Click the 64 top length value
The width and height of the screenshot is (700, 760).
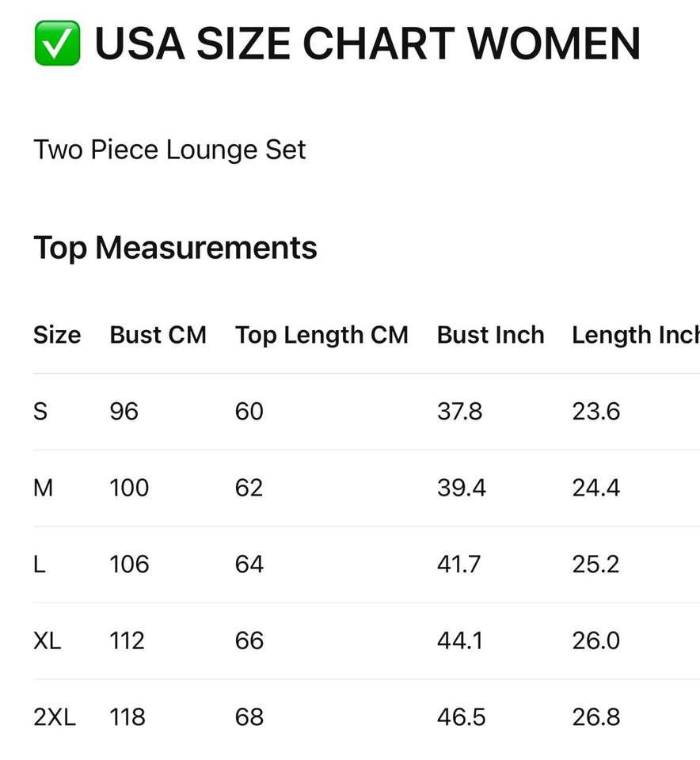pyautogui.click(x=249, y=564)
